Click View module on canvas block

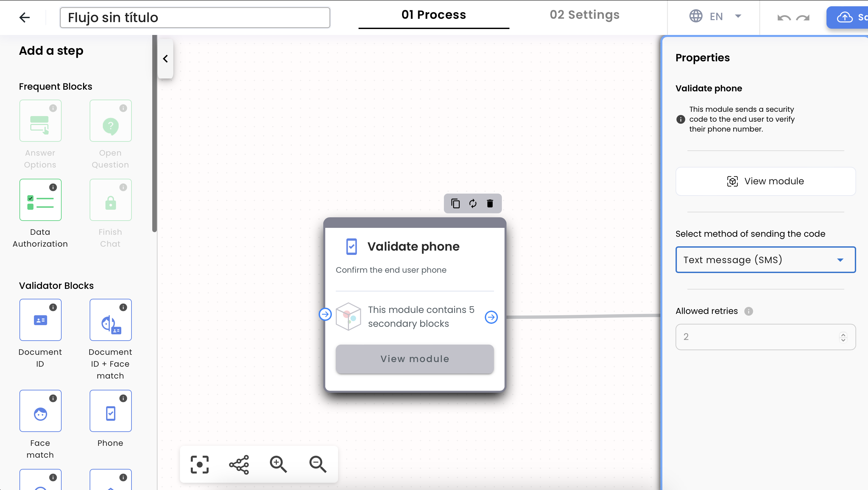pos(415,359)
